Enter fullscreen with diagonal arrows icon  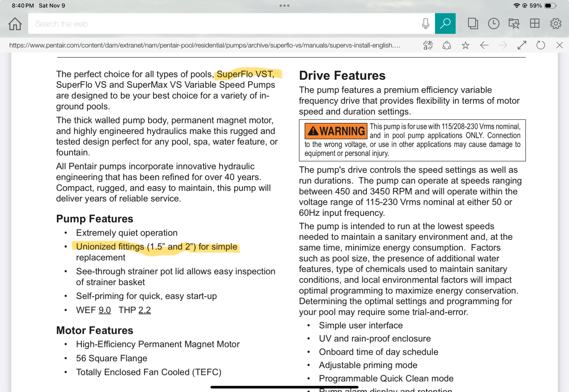[522, 45]
